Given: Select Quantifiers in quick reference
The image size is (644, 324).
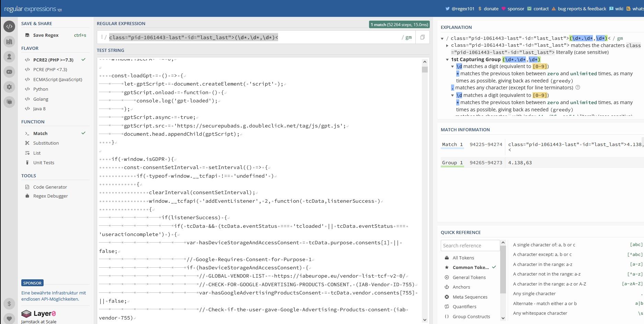Looking at the screenshot, I should pos(464,306).
